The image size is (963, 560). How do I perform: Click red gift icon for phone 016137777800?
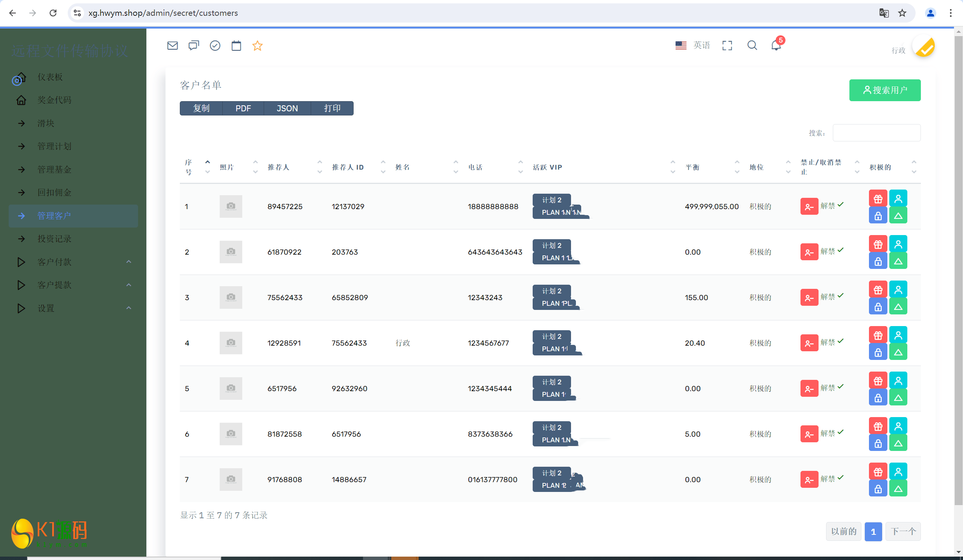878,472
